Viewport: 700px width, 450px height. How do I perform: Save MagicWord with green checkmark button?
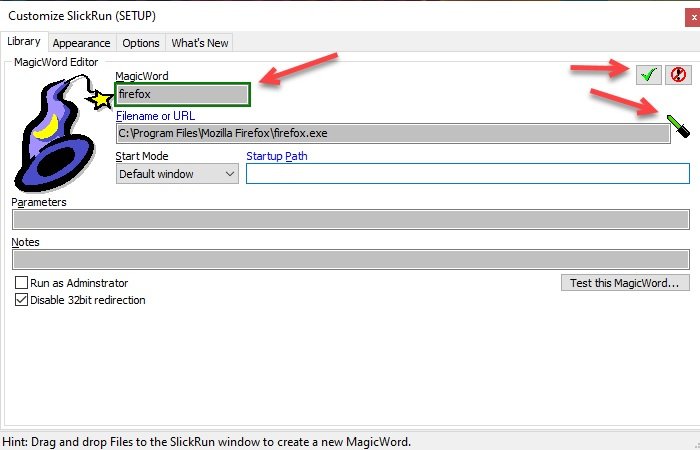(649, 75)
